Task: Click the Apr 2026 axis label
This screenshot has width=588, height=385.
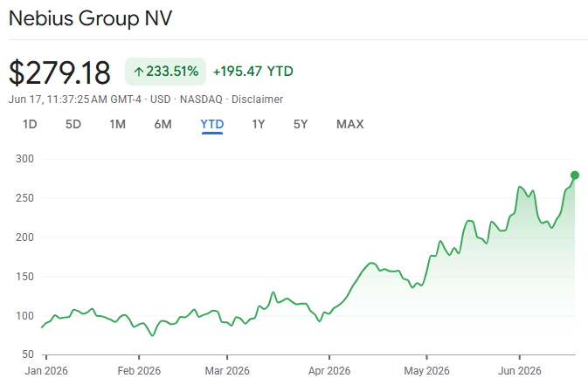Action: click(329, 371)
